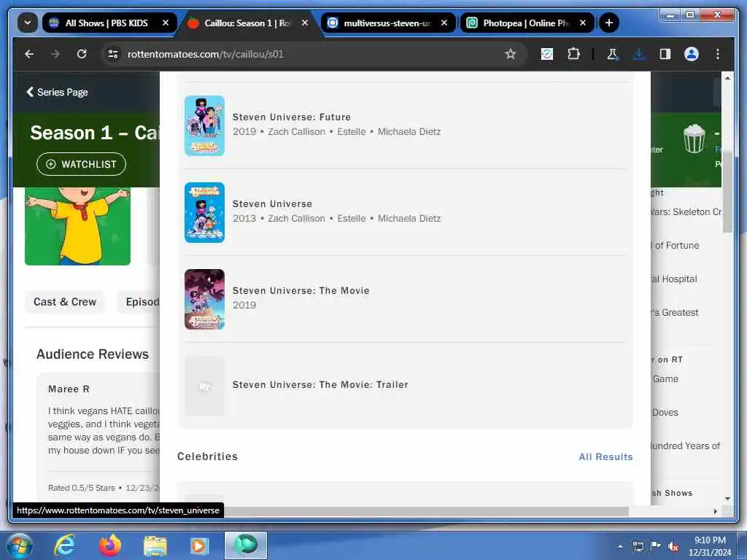Image resolution: width=747 pixels, height=560 pixels.
Task: Click the Caillou poster image
Action: [x=77, y=226]
